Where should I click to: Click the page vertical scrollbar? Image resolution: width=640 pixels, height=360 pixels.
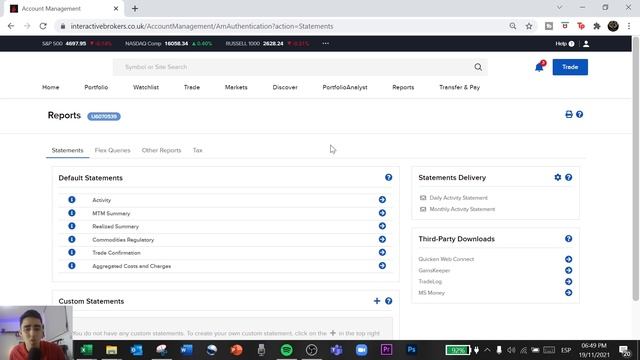[x=636, y=169]
